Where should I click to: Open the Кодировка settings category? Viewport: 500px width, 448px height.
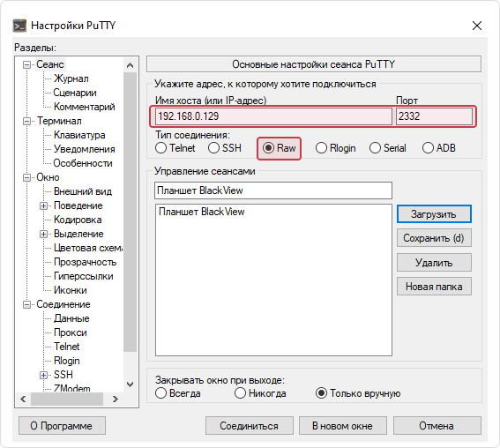point(78,220)
